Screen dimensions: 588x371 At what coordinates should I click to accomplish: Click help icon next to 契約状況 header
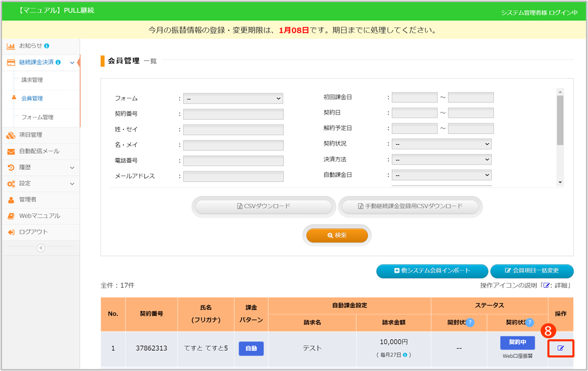click(x=530, y=322)
